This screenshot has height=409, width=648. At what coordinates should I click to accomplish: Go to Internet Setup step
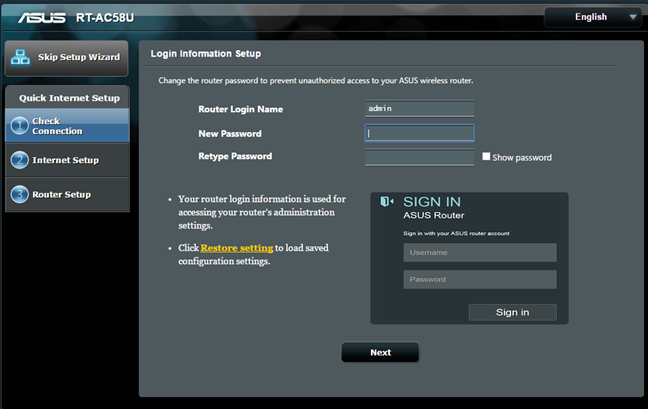click(x=67, y=160)
